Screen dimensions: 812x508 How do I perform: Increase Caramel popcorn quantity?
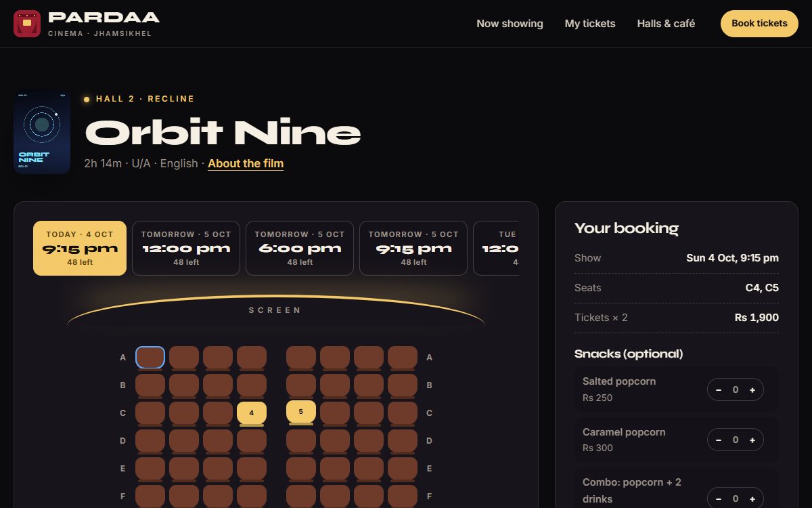coord(752,440)
